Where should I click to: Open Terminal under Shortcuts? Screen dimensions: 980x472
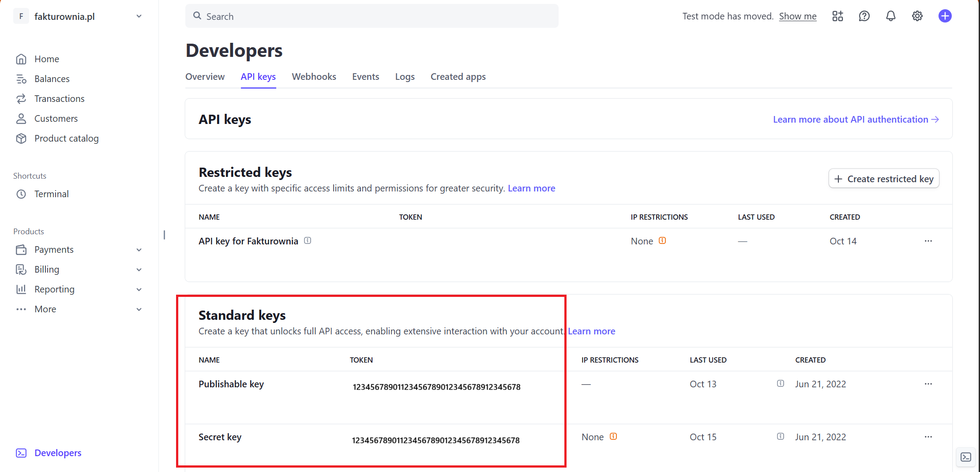52,194
